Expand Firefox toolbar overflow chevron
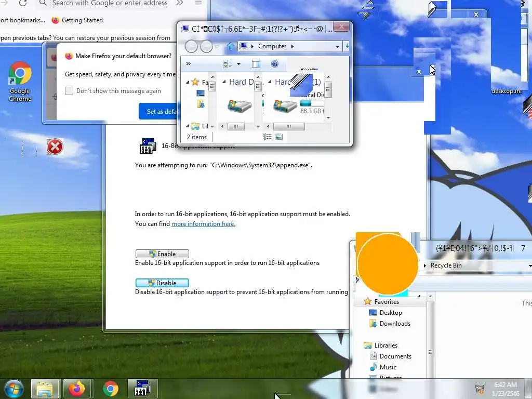This screenshot has height=399, width=532. tap(179, 3)
